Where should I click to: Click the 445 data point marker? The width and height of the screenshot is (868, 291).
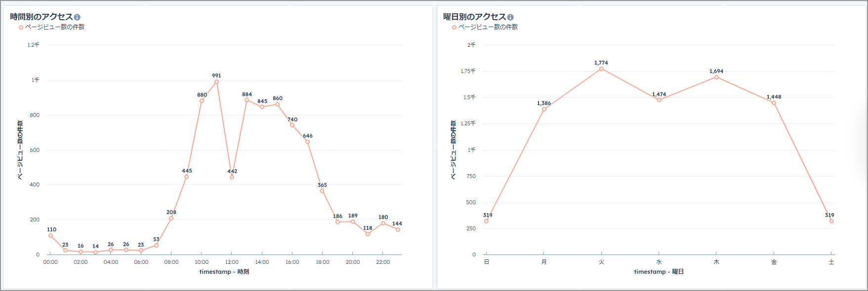(186, 177)
